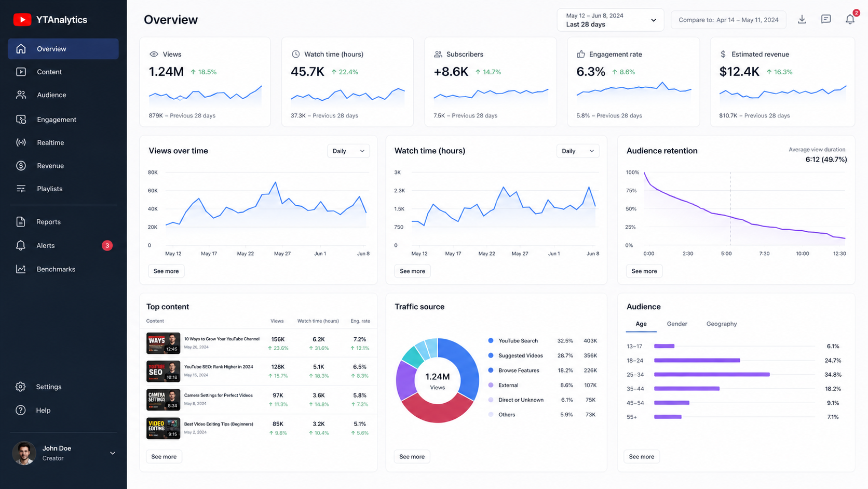Click the Content play-box icon
This screenshot has width=868, height=489.
(21, 72)
